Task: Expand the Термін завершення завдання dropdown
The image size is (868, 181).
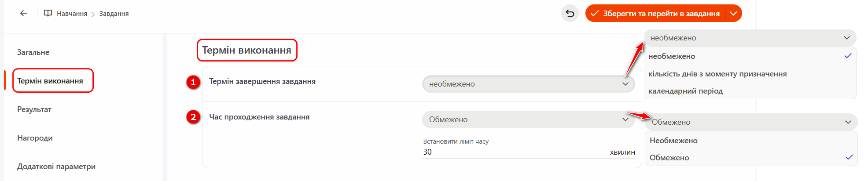Action: coord(528,84)
